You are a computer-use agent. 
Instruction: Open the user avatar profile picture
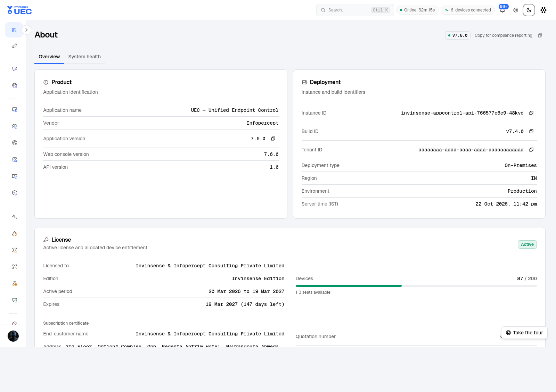click(x=13, y=336)
